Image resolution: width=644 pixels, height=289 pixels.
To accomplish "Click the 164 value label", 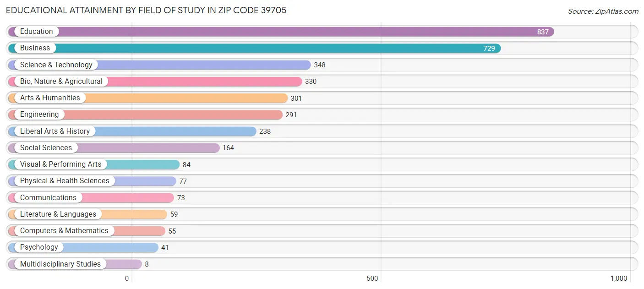I will (228, 148).
